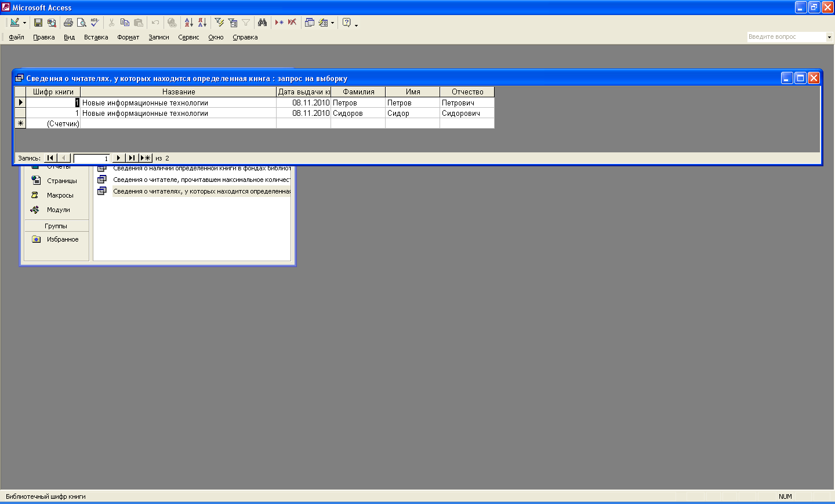Image resolution: width=835 pixels, height=504 pixels.
Task: Expand the View mode dropdown arrow
Action: point(24,23)
